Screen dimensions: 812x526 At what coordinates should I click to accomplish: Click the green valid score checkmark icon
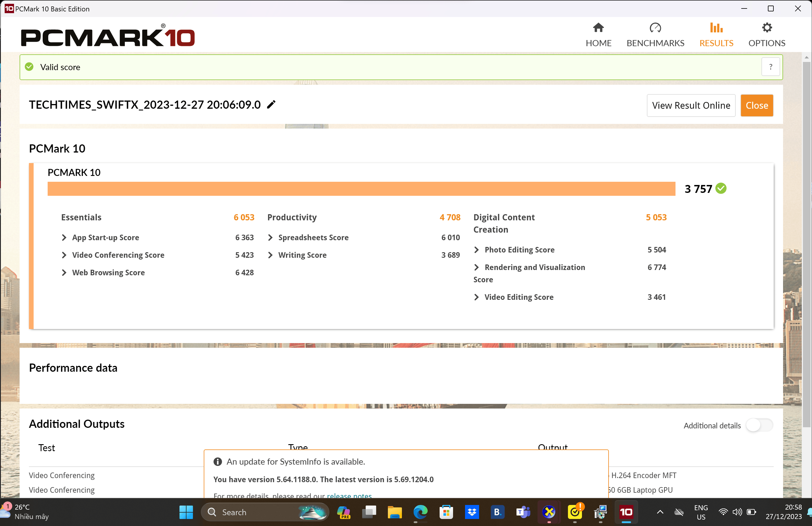point(29,67)
